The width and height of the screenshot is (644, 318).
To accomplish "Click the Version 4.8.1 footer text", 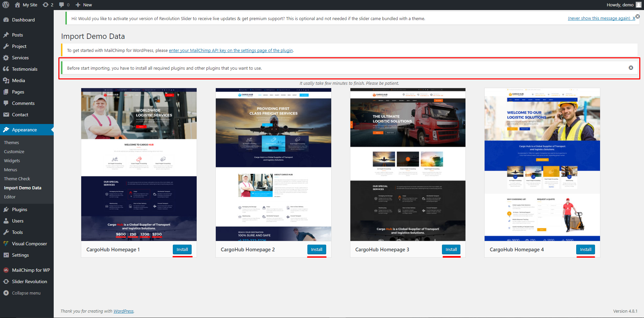I will point(625,311).
